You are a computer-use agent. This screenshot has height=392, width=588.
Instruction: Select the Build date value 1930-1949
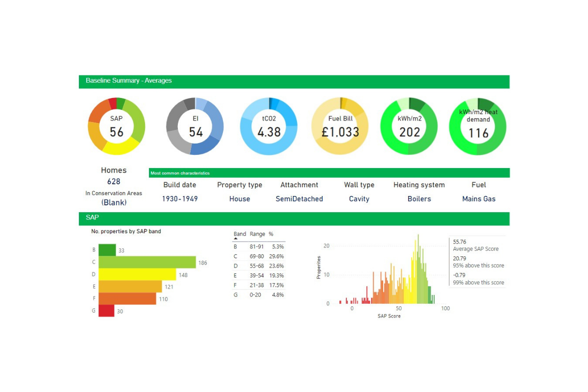pyautogui.click(x=179, y=199)
